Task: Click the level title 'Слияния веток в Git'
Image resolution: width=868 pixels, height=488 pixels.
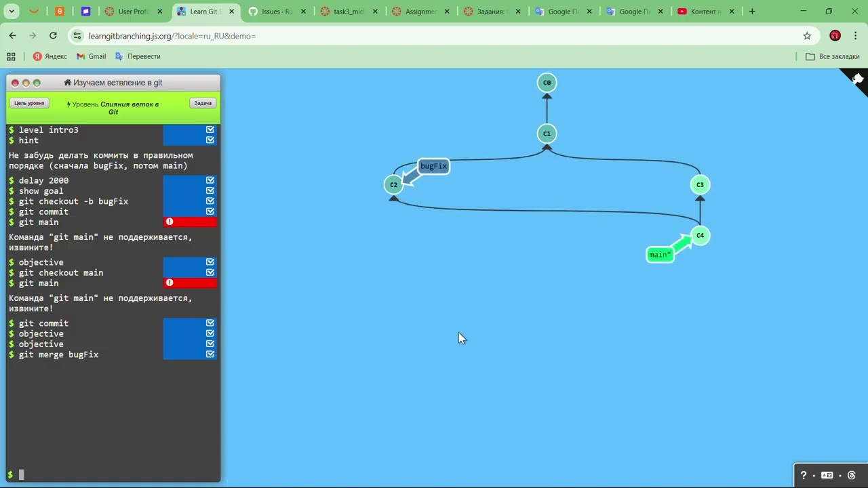Action: (x=129, y=108)
